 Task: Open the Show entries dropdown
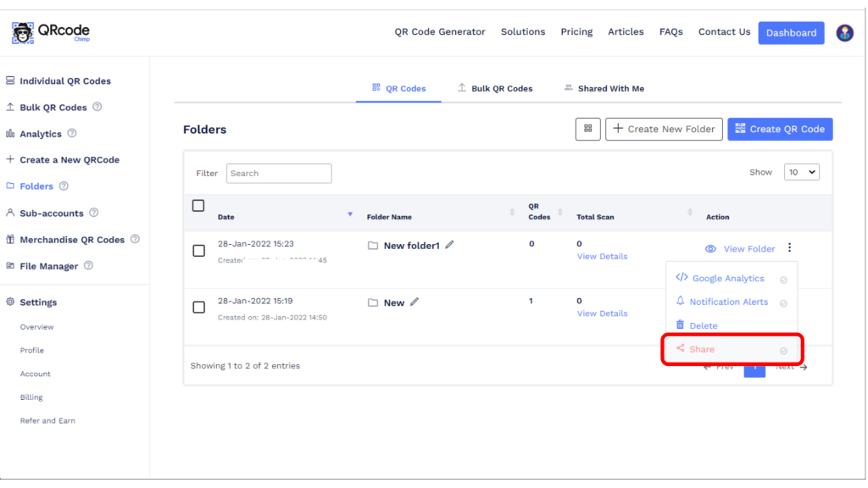click(802, 172)
